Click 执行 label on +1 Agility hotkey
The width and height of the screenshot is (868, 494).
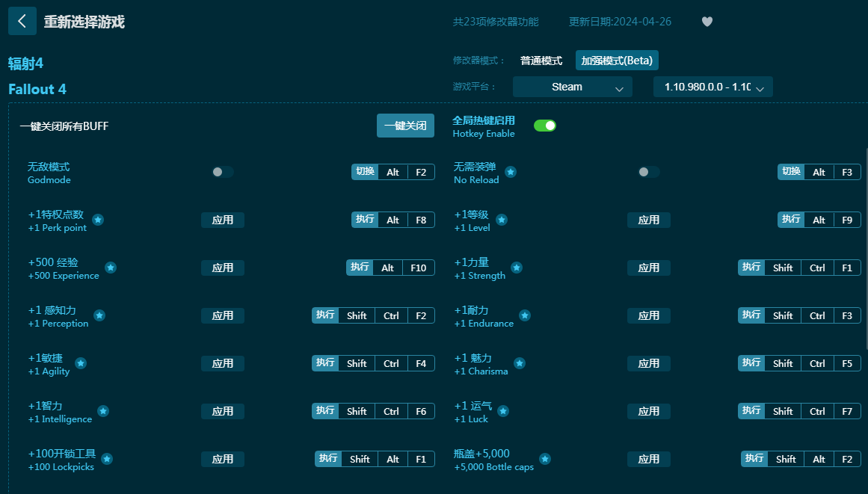(x=325, y=363)
